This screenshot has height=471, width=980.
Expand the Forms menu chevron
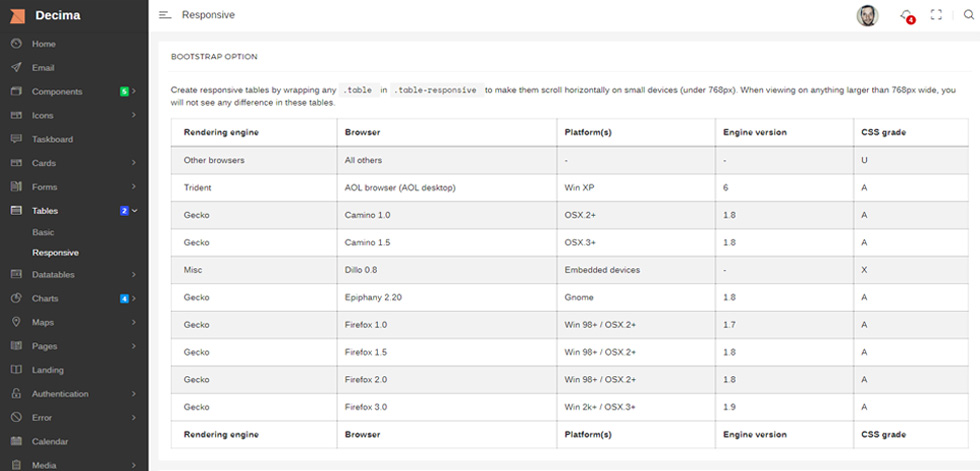(134, 186)
